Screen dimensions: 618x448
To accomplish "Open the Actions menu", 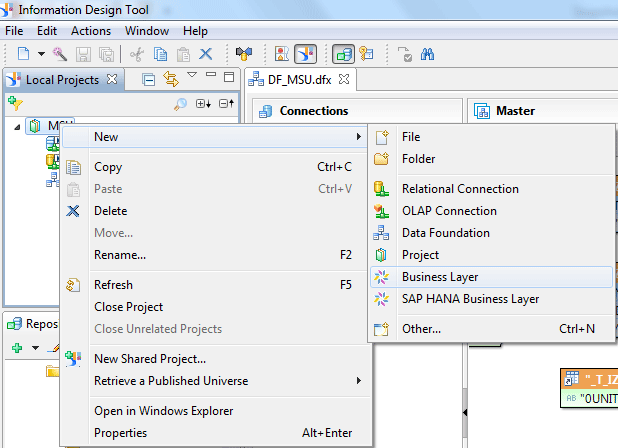I will [91, 31].
